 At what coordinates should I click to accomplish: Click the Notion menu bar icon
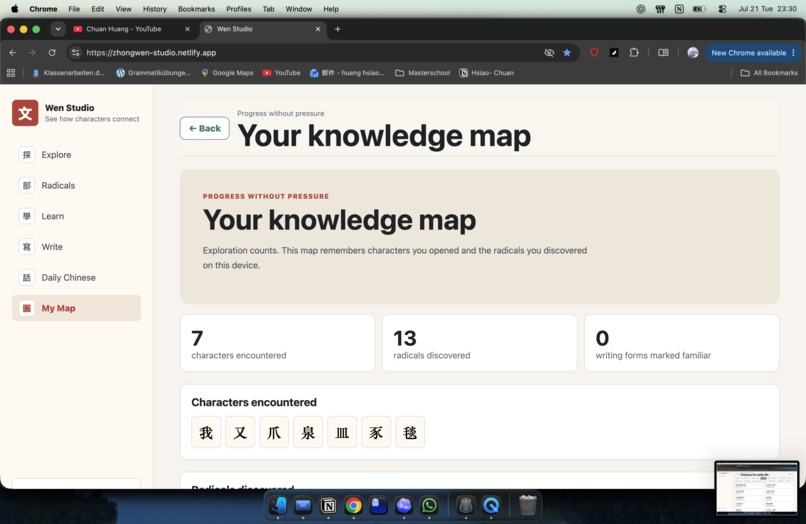tap(679, 9)
